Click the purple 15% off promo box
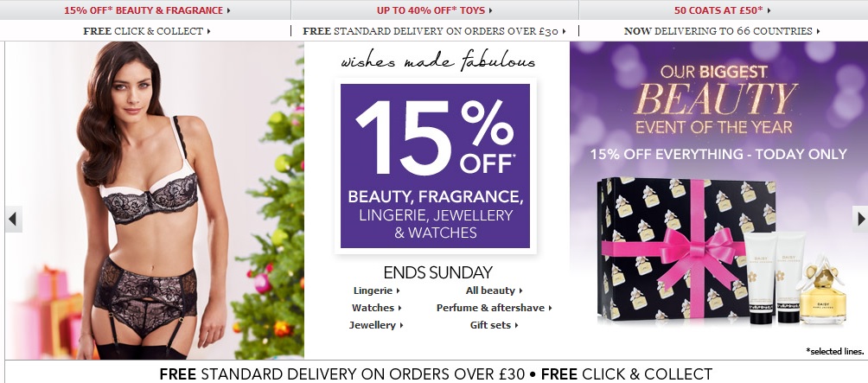This screenshot has width=868, height=383. [435, 166]
